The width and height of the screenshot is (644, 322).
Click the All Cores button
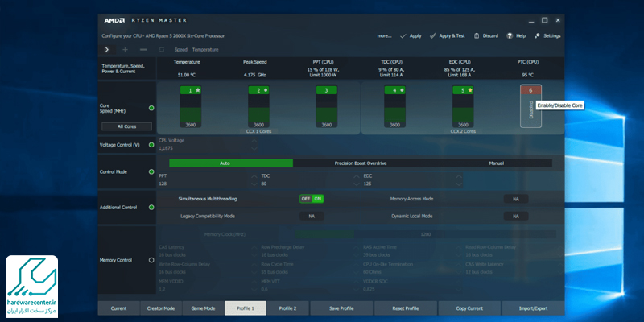click(x=126, y=126)
